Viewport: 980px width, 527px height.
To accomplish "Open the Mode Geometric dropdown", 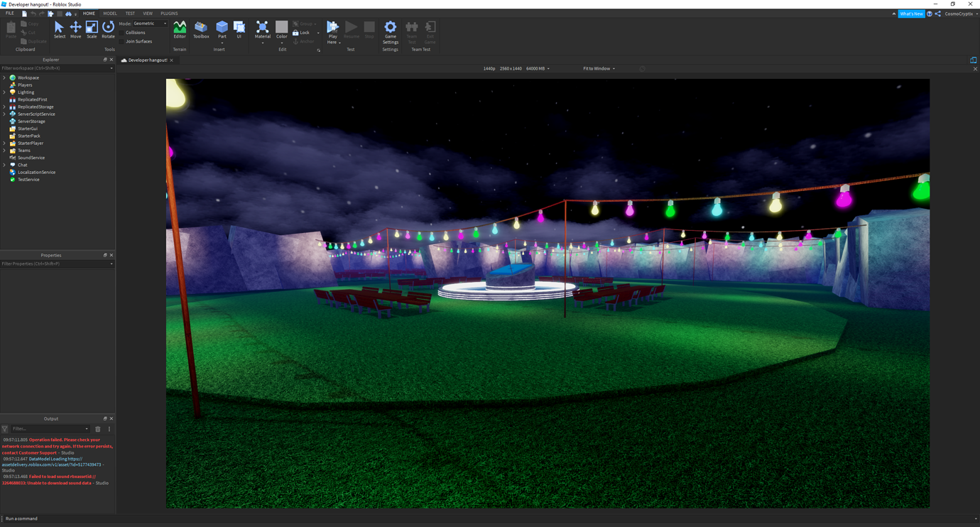I will click(x=150, y=23).
